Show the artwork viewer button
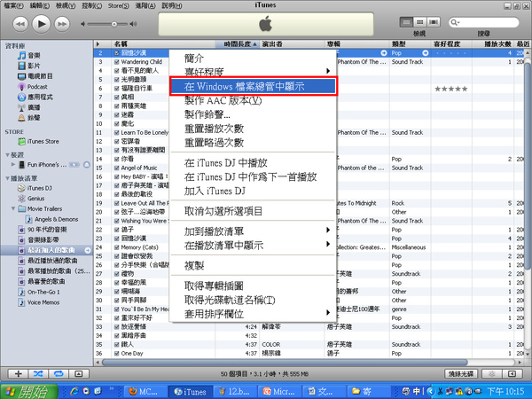Image resolution: width=532 pixels, height=399 pixels. [x=79, y=374]
